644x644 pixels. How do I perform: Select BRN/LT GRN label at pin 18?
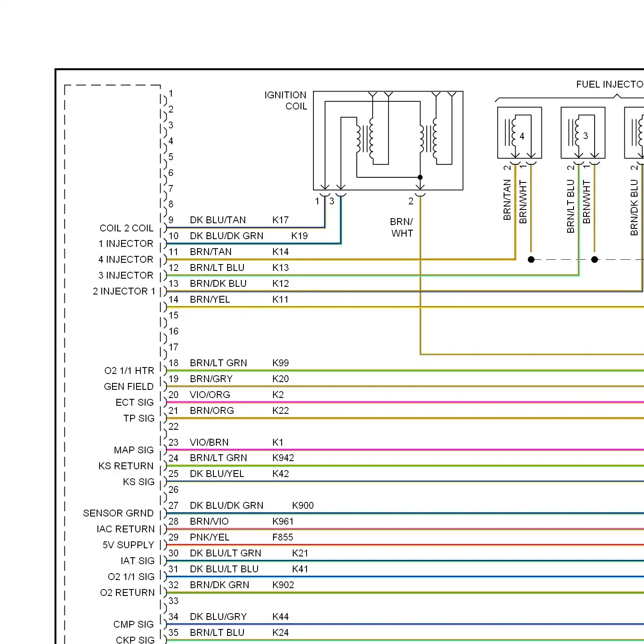(218, 363)
